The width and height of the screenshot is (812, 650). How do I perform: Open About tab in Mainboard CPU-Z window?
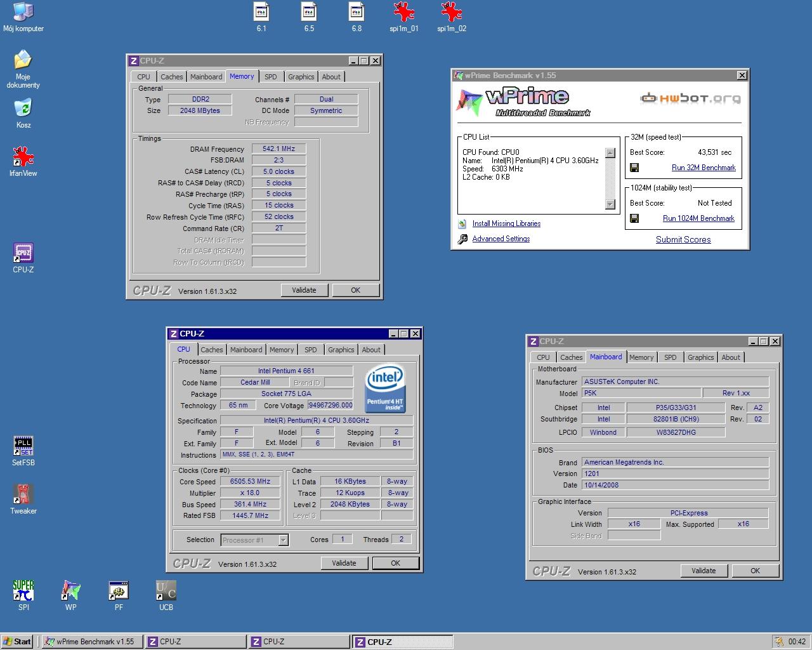(731, 357)
